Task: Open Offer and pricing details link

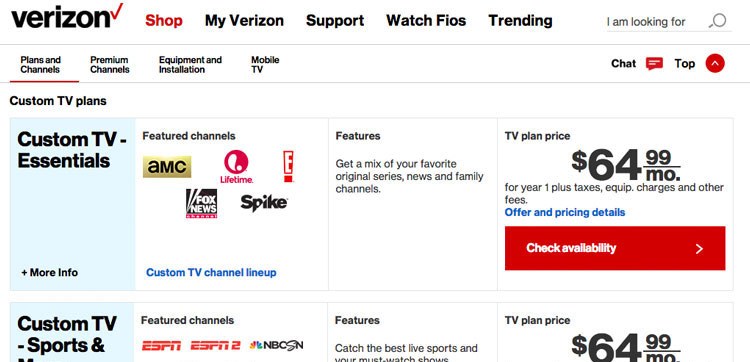Action: (x=565, y=212)
